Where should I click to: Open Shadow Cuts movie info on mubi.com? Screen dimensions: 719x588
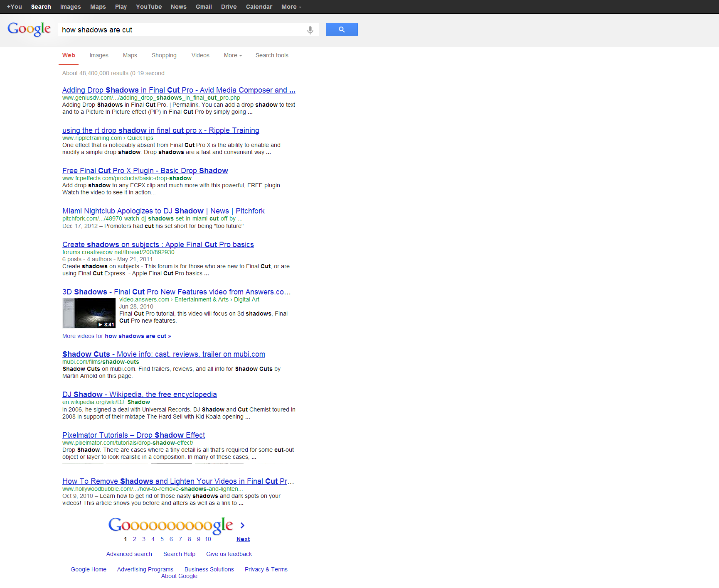pos(164,354)
